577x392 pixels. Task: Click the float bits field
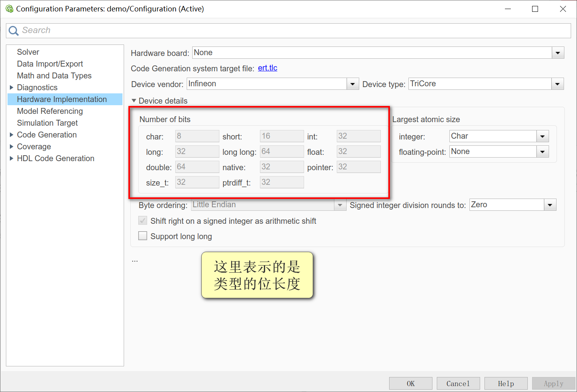click(358, 151)
